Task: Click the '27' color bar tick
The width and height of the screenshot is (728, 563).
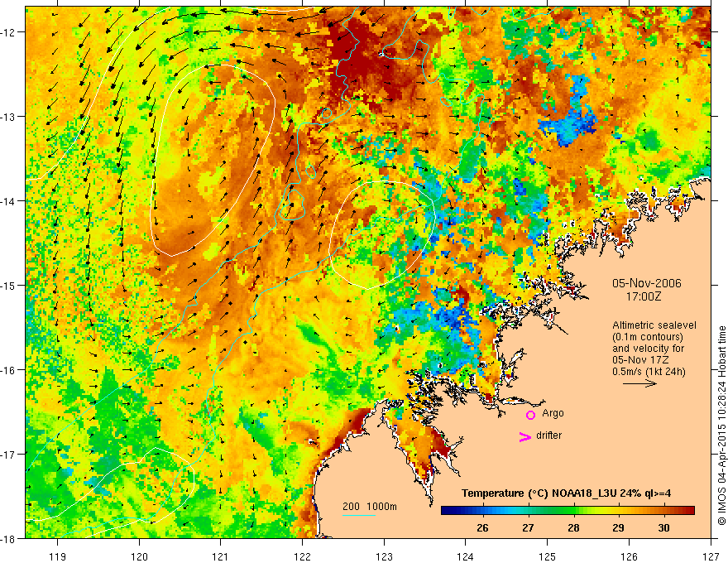Action: 528,527
